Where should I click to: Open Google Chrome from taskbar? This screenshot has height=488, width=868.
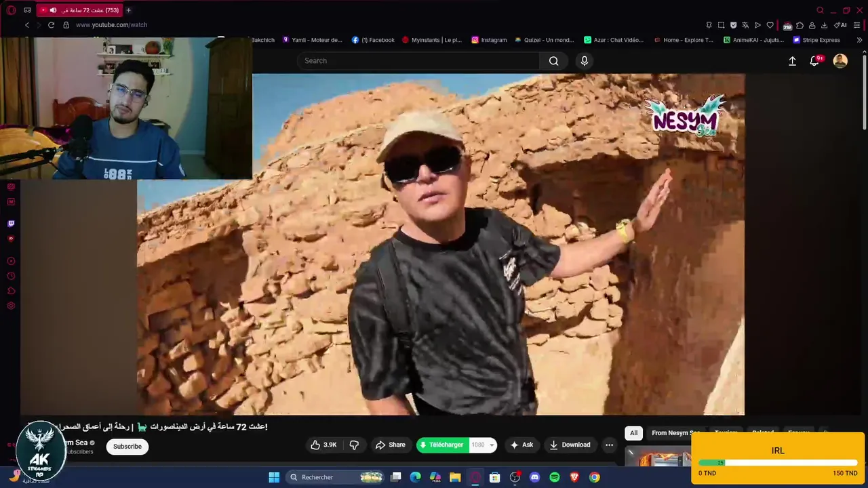[x=594, y=477]
